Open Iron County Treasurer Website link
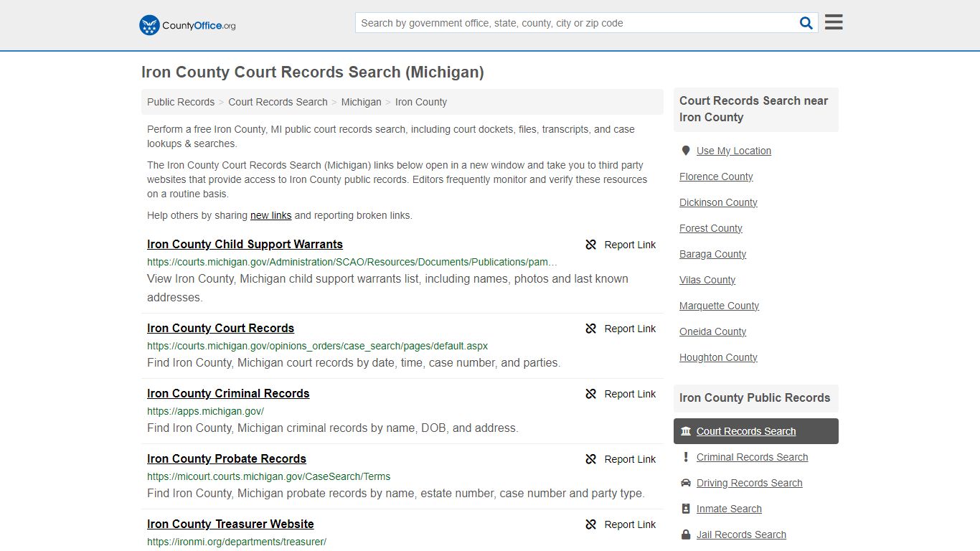 click(230, 524)
